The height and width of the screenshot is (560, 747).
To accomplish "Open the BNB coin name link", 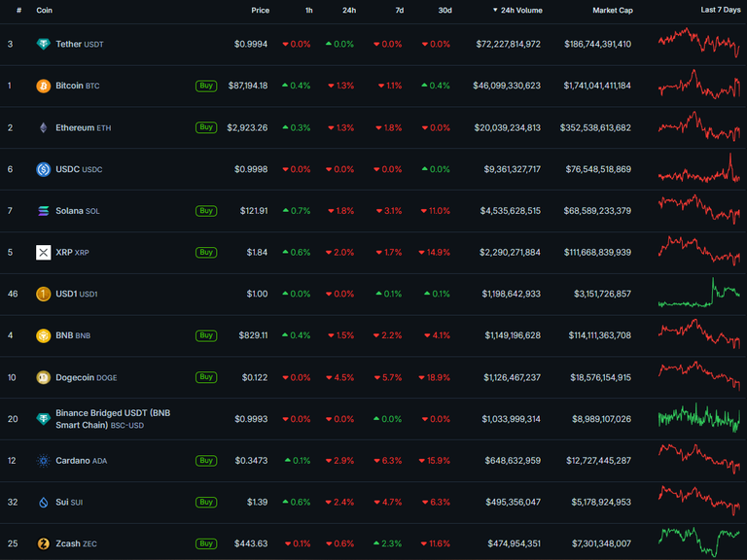I will 73,335.
